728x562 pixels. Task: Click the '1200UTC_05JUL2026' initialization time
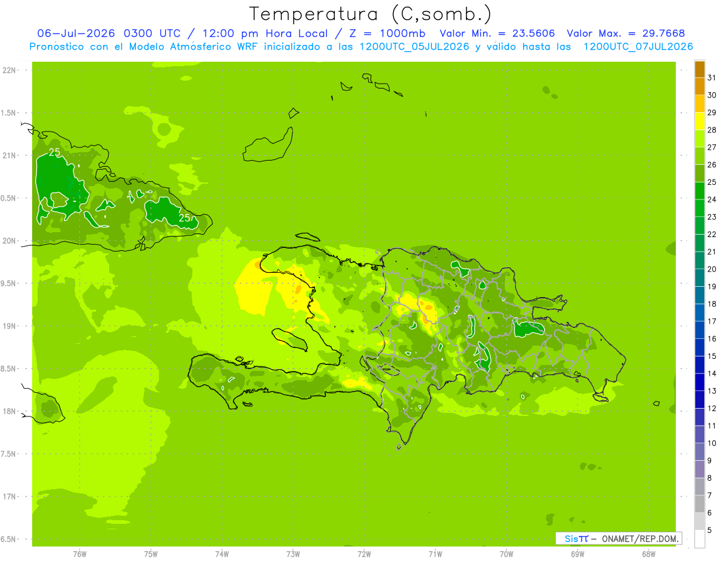[414, 47]
